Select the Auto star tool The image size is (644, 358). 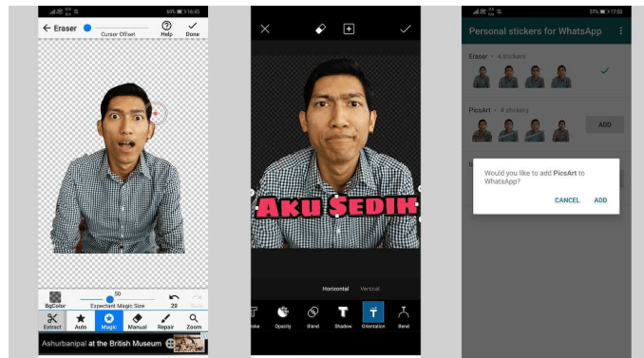pos(81,321)
